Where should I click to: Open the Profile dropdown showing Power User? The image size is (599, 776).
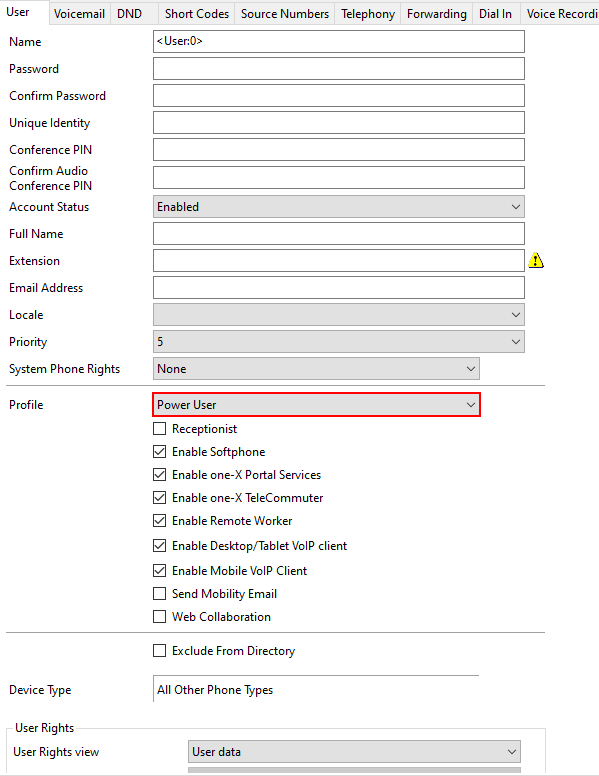pos(316,405)
